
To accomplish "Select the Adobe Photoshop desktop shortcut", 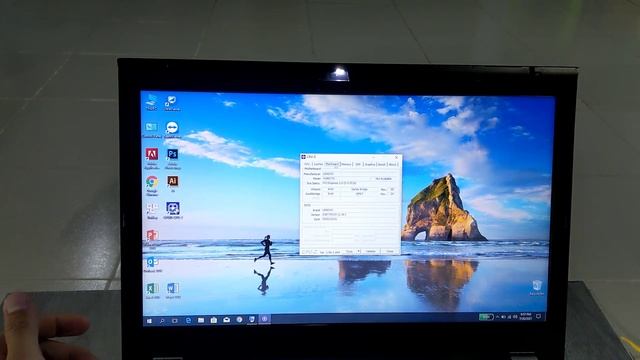I will 172,158.
